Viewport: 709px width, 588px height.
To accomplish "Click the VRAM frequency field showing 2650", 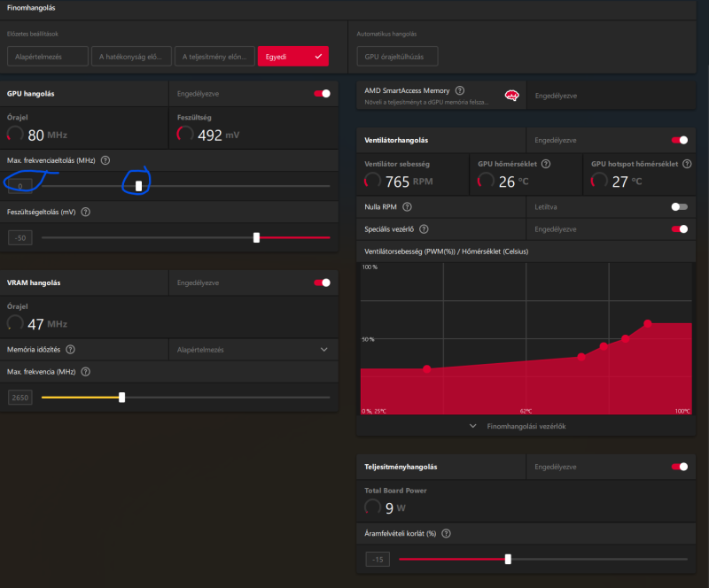I will [x=19, y=398].
